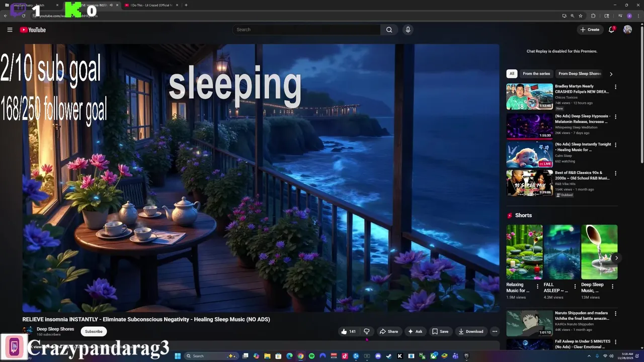The width and height of the screenshot is (644, 362).
Task: Open Relaxing Music short thumbnail
Action: click(524, 252)
